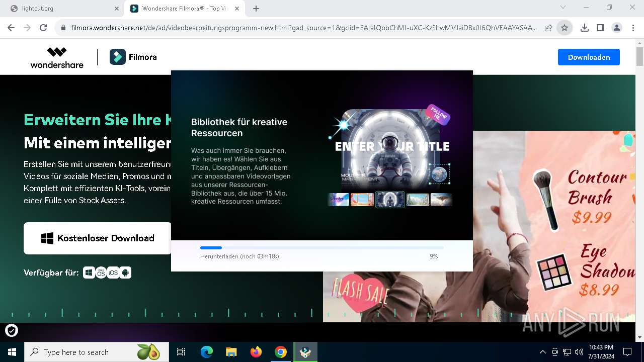The image size is (644, 362).
Task: Open Chrome three-dot menu
Action: pos(633,28)
